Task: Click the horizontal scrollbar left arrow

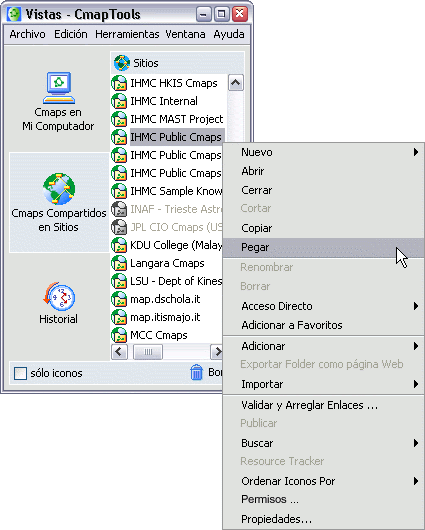Action: (119, 352)
